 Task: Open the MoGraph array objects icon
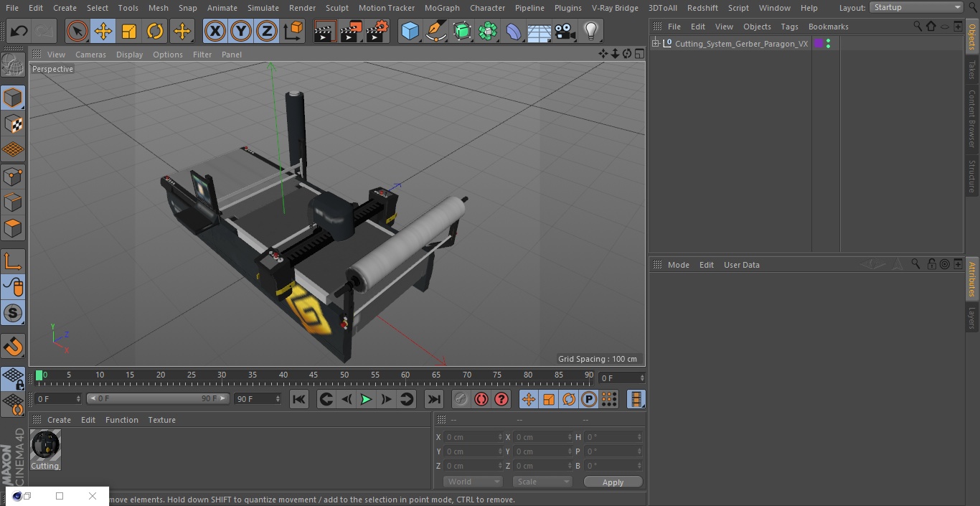(488, 32)
